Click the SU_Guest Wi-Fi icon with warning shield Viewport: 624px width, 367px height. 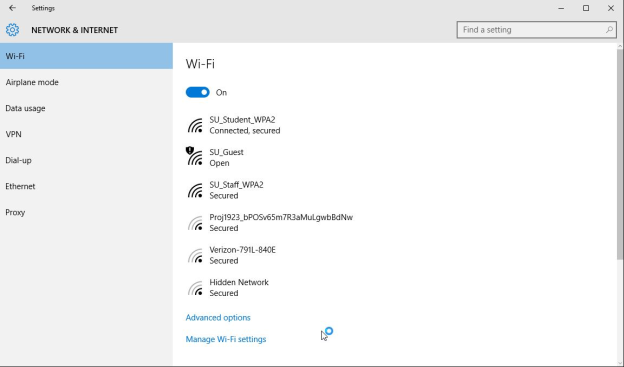coord(195,156)
